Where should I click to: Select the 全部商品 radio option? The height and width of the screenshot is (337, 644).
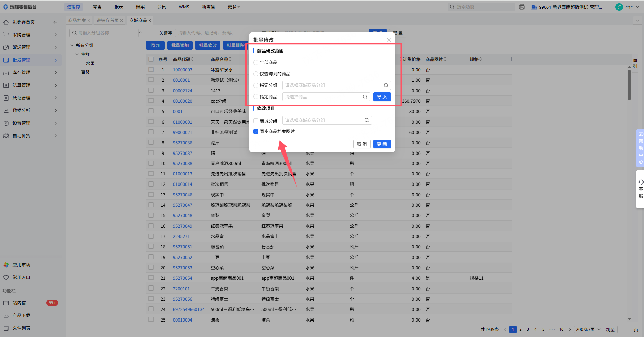tap(256, 63)
